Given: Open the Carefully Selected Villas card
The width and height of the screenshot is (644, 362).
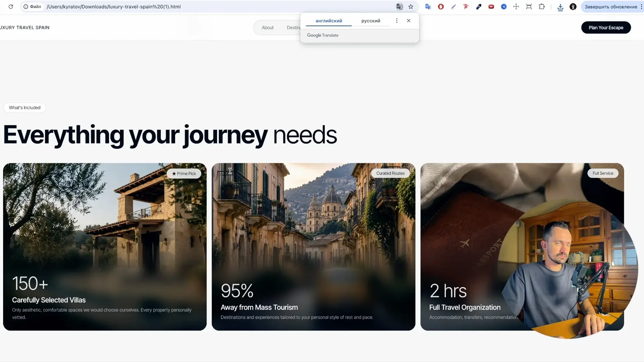Looking at the screenshot, I should 105,247.
